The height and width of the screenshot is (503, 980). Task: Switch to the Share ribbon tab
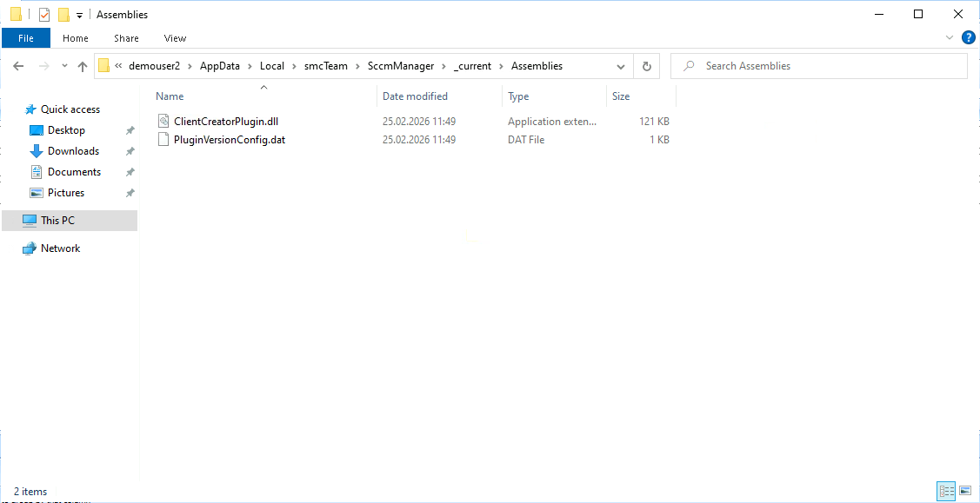click(126, 38)
